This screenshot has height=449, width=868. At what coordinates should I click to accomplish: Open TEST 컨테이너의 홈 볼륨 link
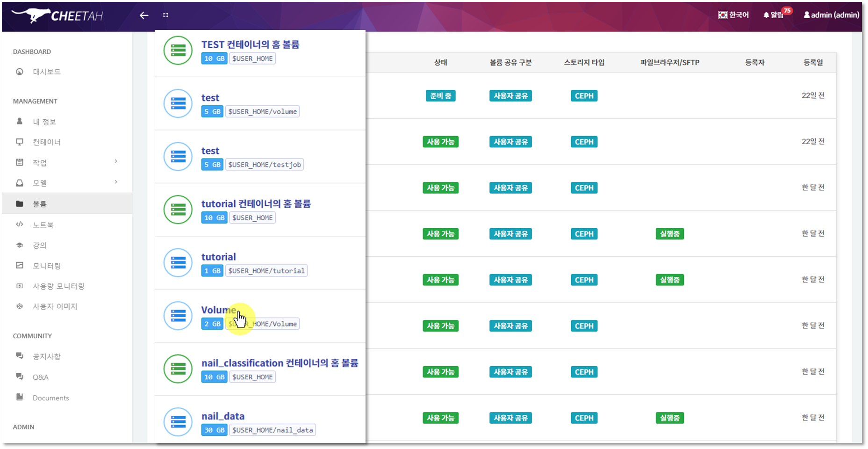pyautogui.click(x=251, y=44)
